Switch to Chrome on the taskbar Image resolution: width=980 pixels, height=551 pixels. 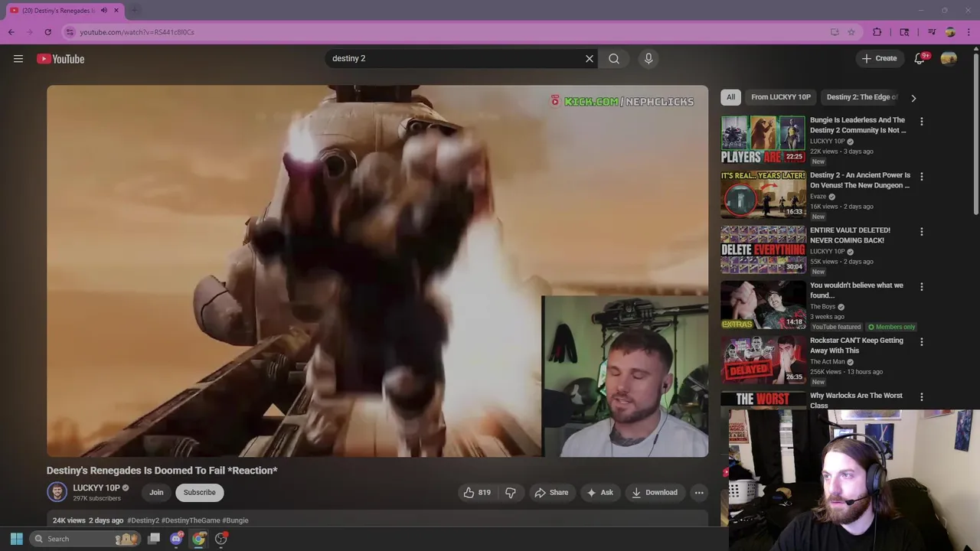click(x=198, y=539)
